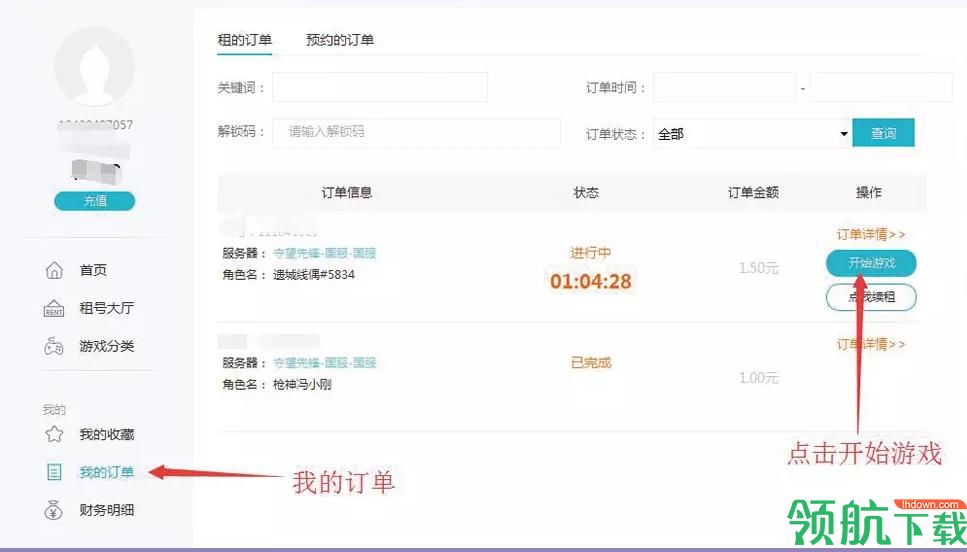Viewport: 967px width, 552px height.
Task: Click the 订单时间 end date field
Action: click(x=881, y=87)
